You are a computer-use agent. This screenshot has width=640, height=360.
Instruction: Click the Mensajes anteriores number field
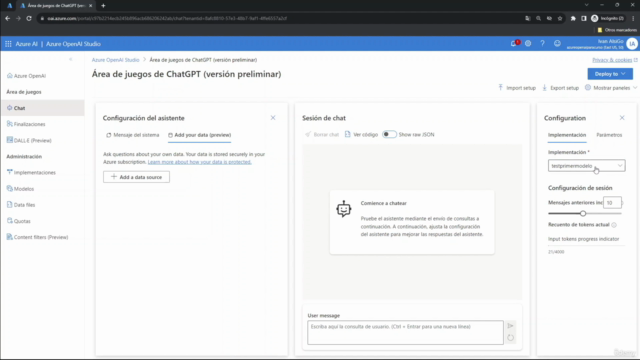(x=612, y=203)
